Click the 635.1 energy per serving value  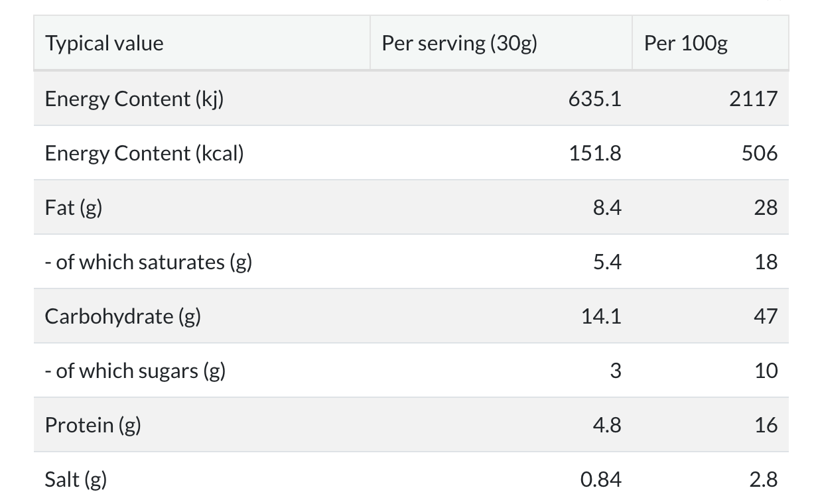pos(594,99)
